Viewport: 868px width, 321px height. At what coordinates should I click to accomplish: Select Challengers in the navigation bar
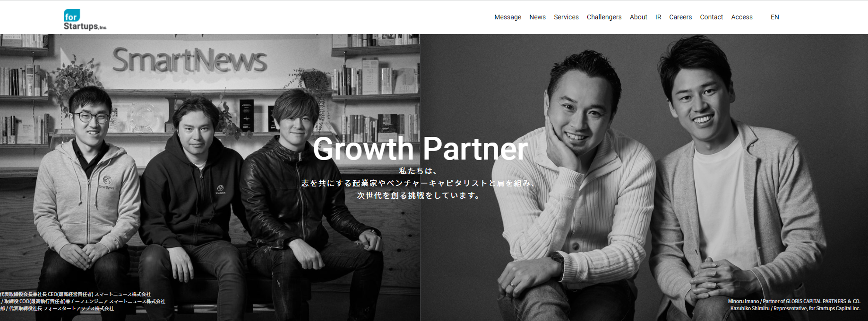604,17
